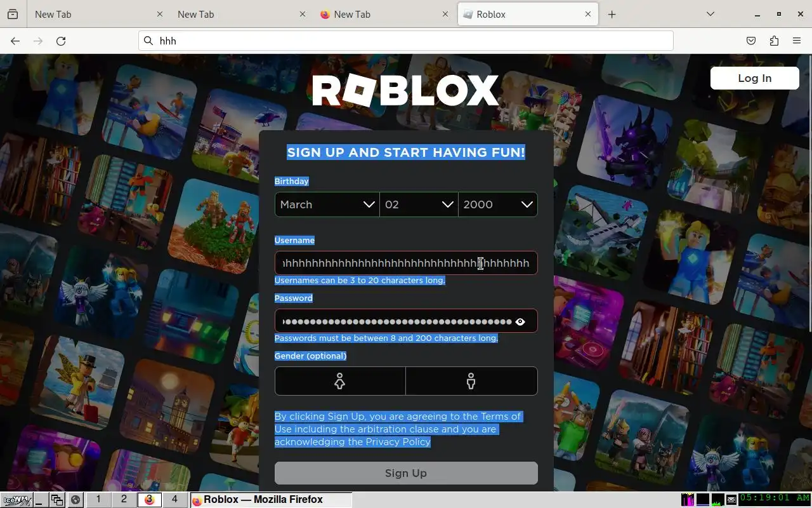This screenshot has width=812, height=508.
Task: Open the IceWM start menu
Action: [16, 500]
